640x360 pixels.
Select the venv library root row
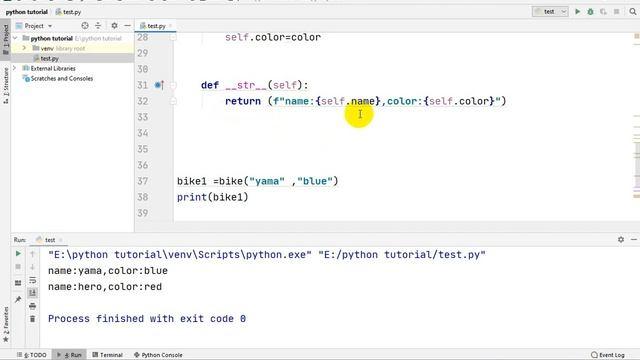pos(72,48)
